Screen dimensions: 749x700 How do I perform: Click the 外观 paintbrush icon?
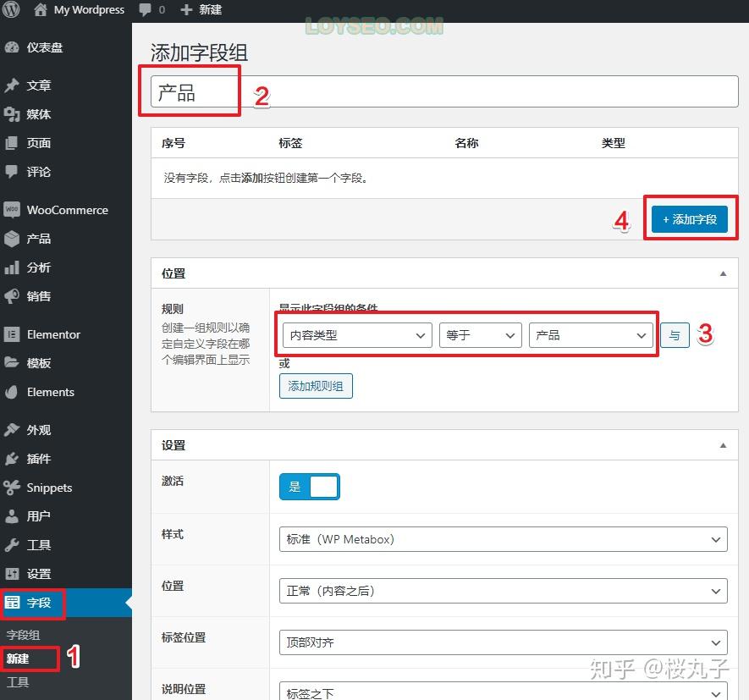12,429
